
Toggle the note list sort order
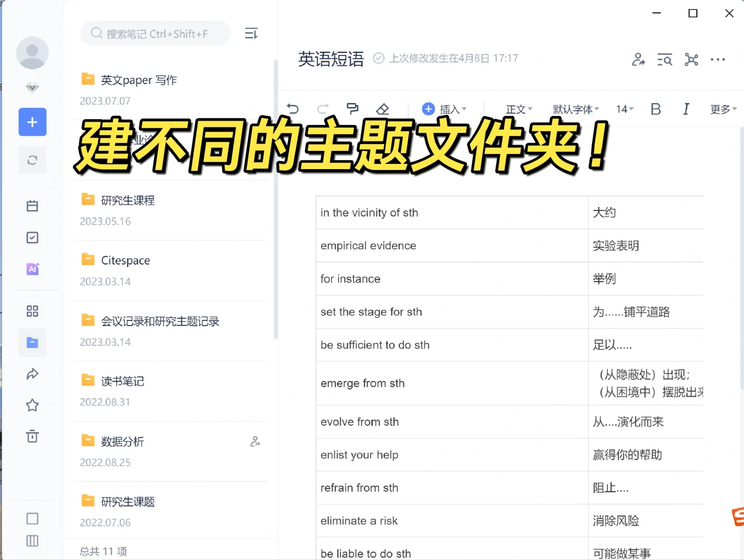pyautogui.click(x=251, y=33)
